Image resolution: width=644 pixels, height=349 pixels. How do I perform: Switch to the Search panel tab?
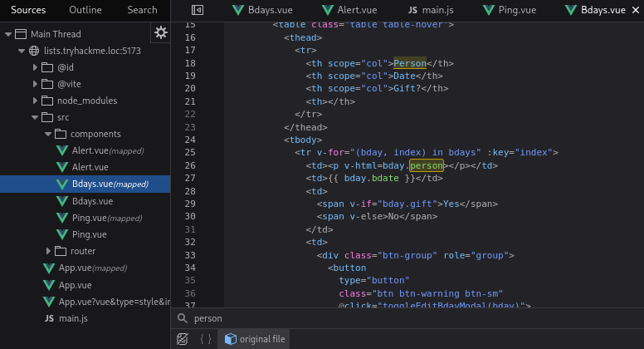142,10
